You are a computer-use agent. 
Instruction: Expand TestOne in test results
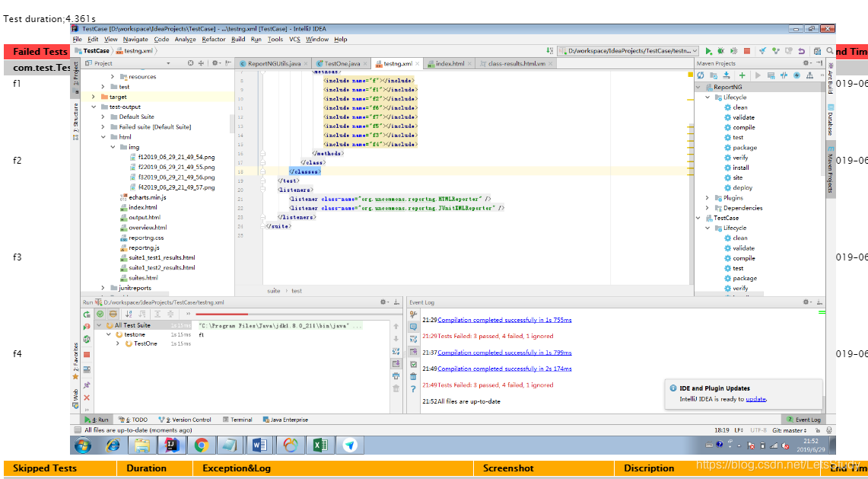118,343
